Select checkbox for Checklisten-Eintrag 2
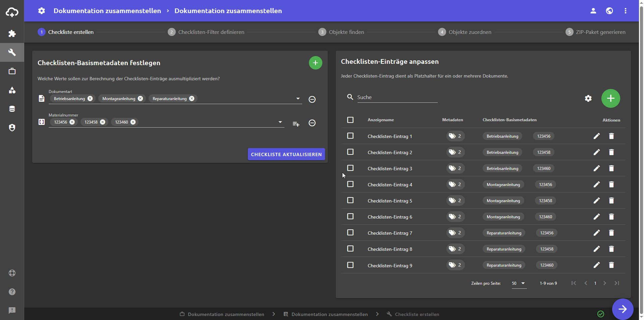Screen dimensions: 644x320 (x=350, y=152)
